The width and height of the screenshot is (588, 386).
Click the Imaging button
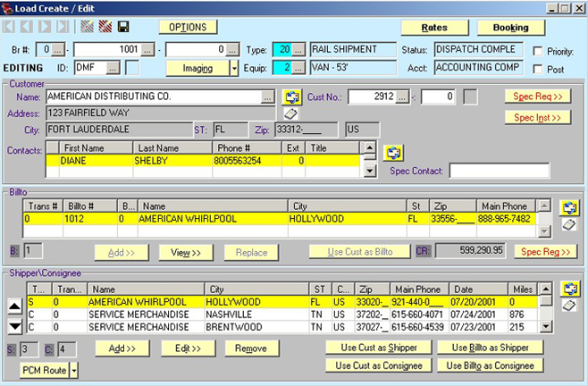(197, 68)
